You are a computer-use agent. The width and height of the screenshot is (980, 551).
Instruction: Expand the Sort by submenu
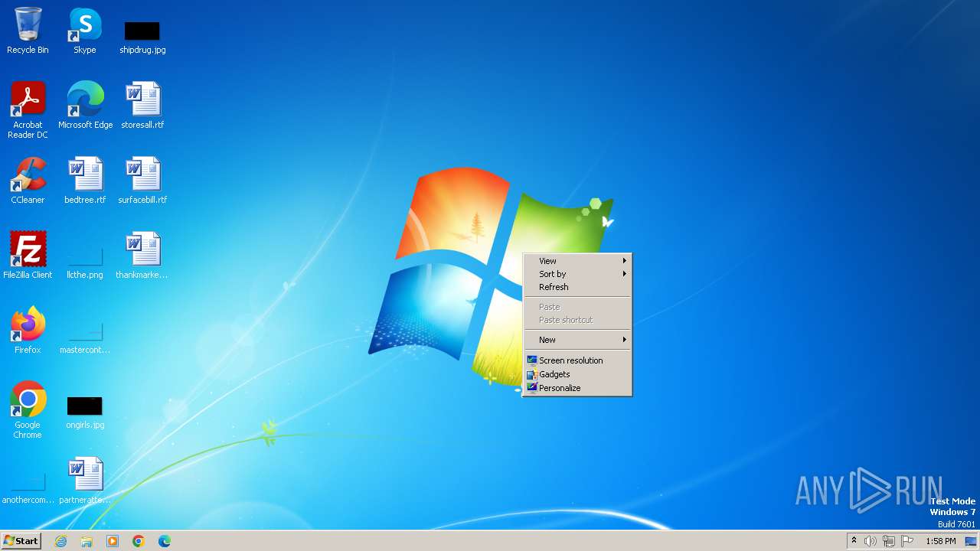(577, 274)
